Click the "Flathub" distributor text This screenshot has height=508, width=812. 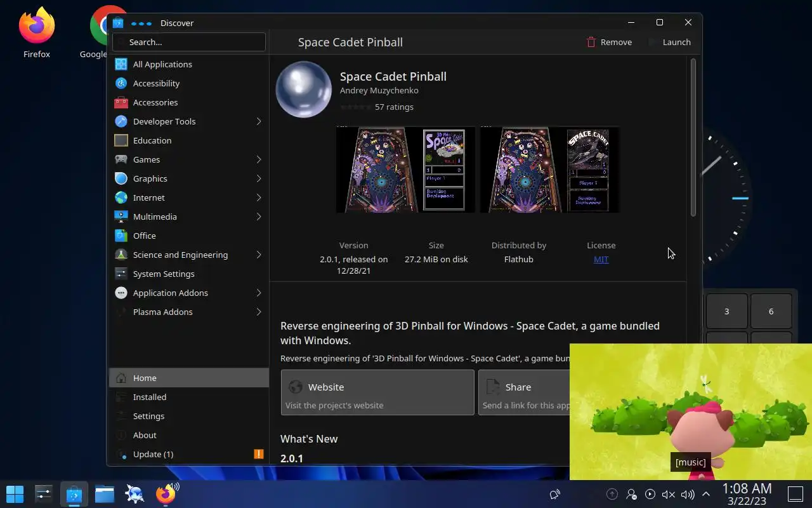coord(519,259)
